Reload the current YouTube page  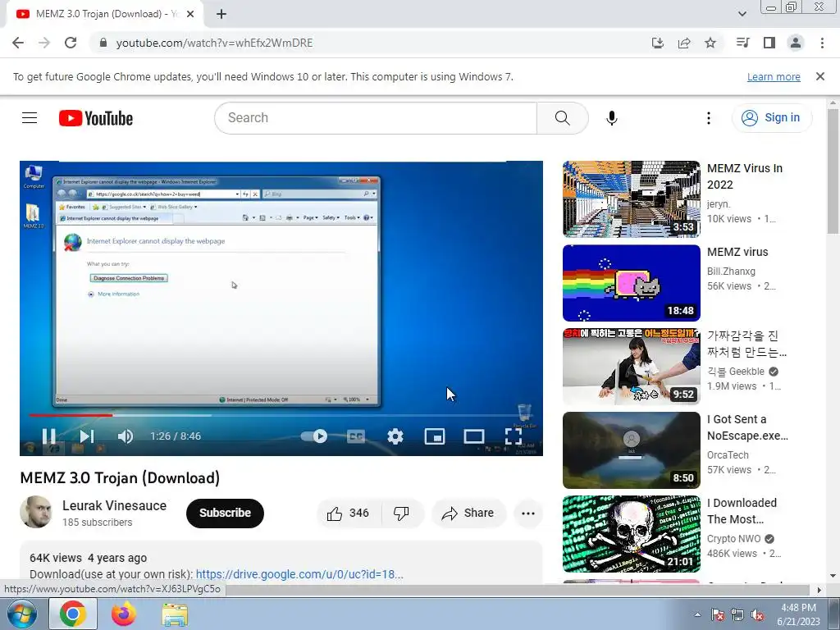coord(71,43)
